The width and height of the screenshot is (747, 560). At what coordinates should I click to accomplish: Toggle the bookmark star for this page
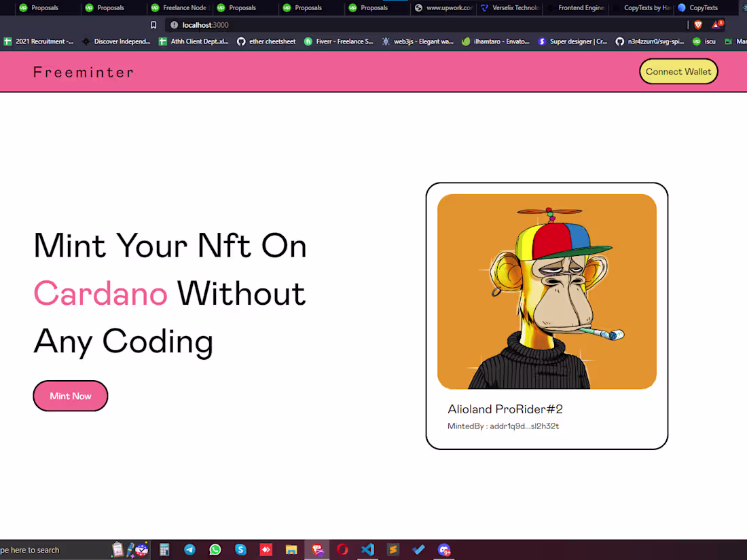153,24
